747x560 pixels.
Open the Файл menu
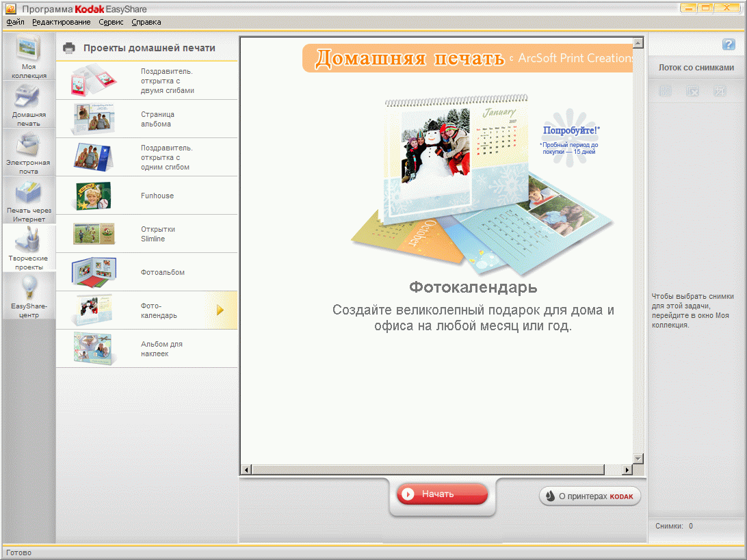tap(15, 22)
